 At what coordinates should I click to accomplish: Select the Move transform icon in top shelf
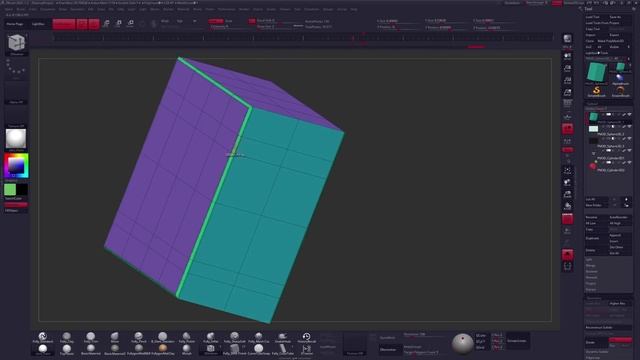pos(106,24)
